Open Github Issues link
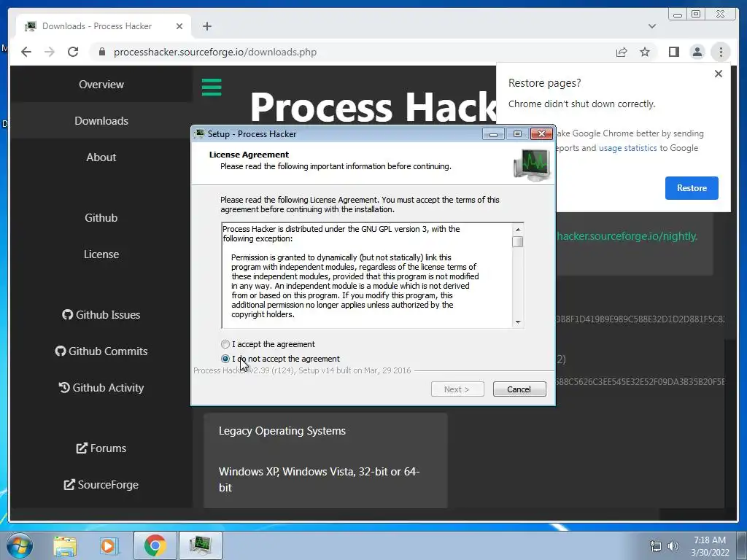 pyautogui.click(x=101, y=315)
